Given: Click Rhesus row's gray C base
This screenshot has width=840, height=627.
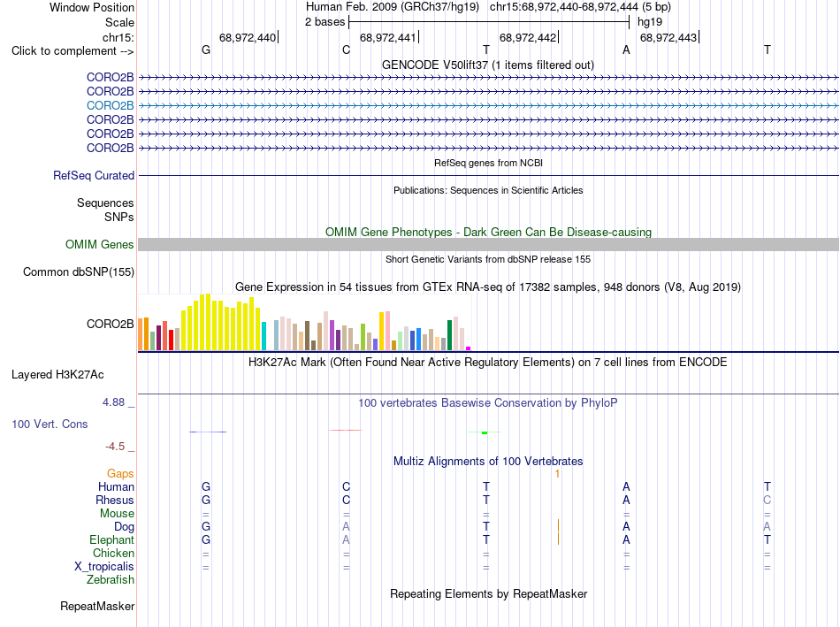Looking at the screenshot, I should (x=767, y=500).
